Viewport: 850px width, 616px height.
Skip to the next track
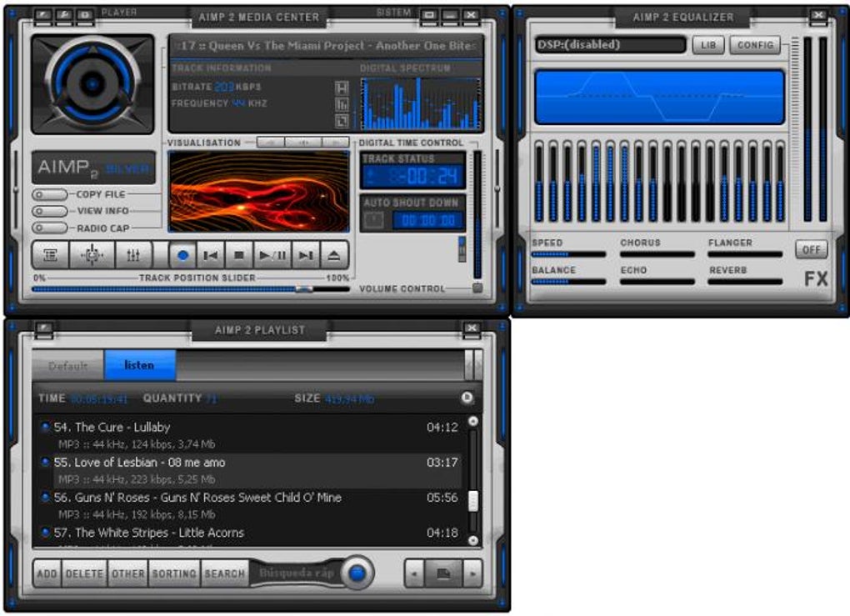coord(307,255)
